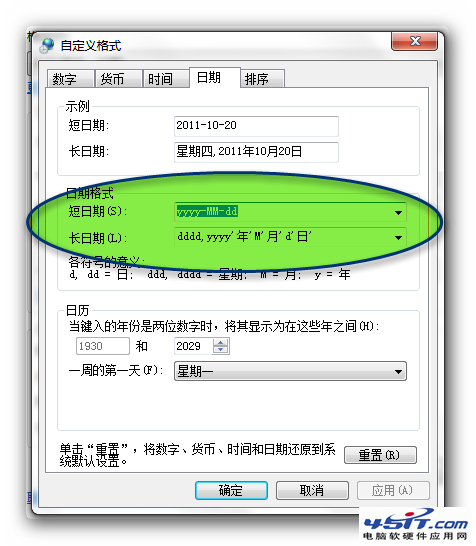The width and height of the screenshot is (476, 546).
Task: Cancel using the 取消 button
Action: click(312, 490)
